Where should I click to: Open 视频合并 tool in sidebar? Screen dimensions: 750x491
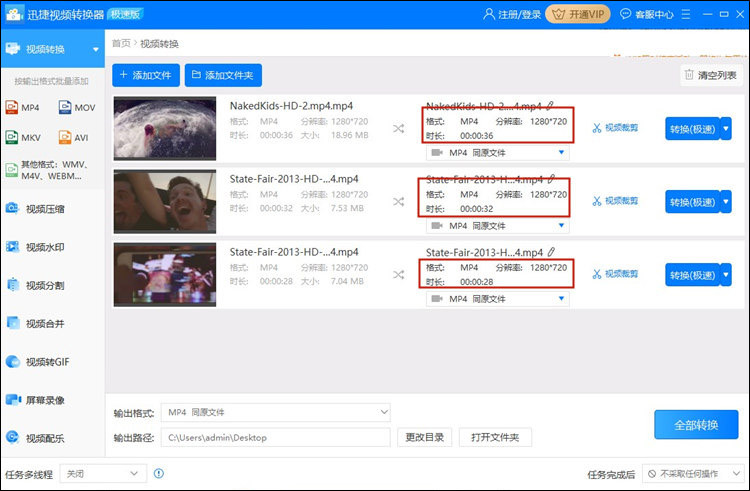(36, 324)
